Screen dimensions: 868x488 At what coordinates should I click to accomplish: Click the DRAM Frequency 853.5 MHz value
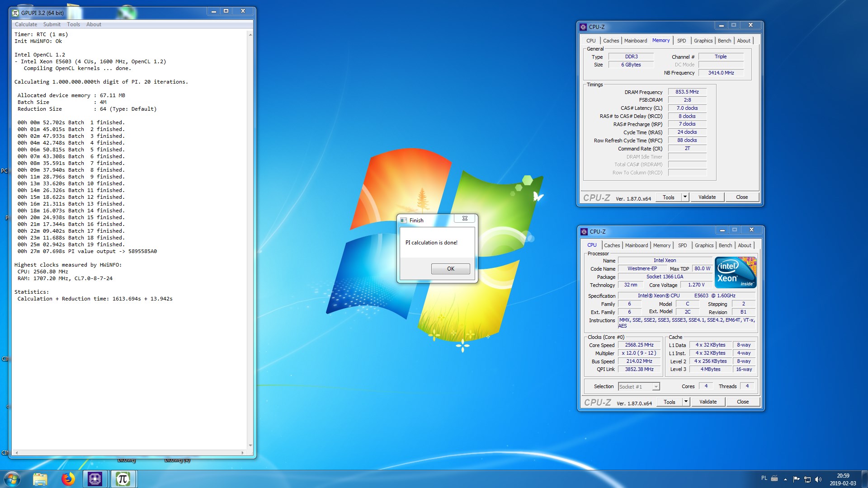[x=687, y=92]
